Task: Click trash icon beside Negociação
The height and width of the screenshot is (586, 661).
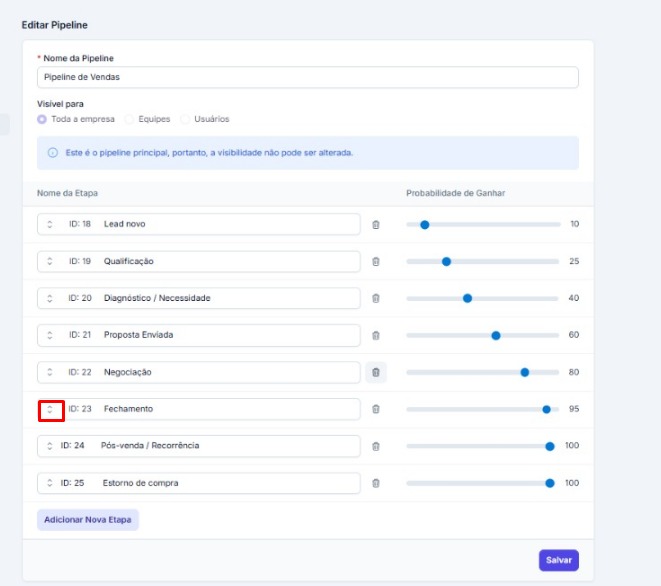Action: pos(376,372)
